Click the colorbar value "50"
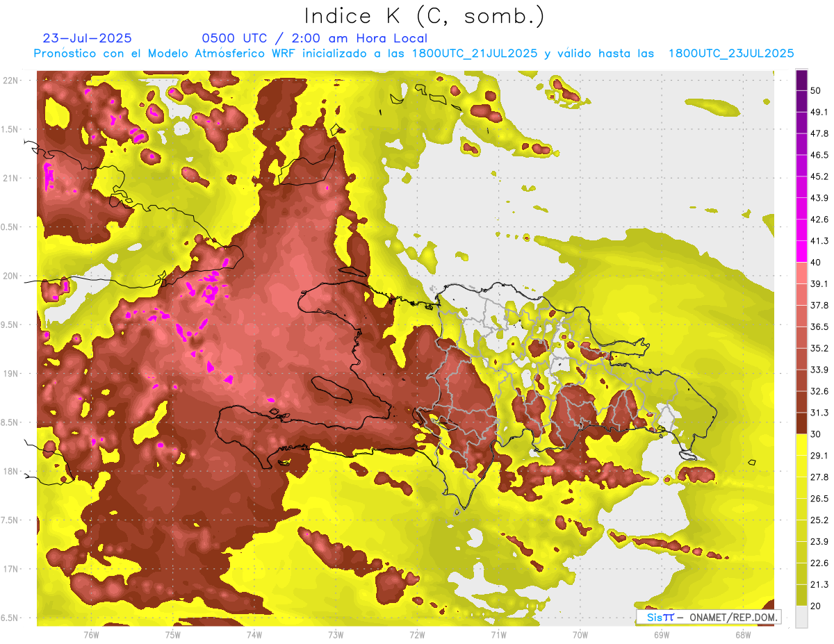The width and height of the screenshot is (834, 644). coord(817,90)
